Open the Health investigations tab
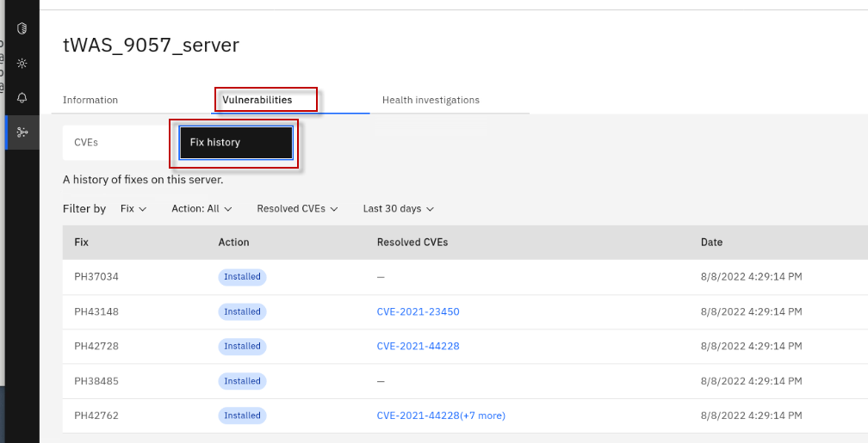The image size is (868, 443). (431, 100)
